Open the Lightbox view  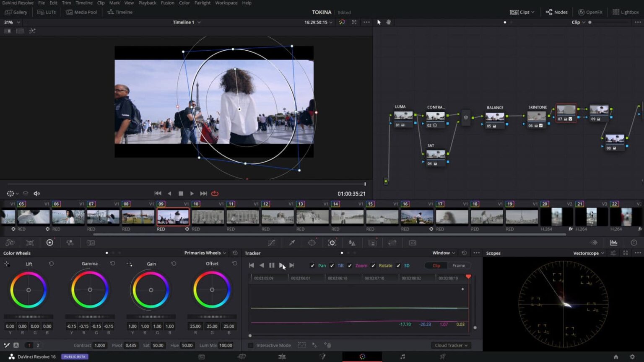[x=626, y=12]
